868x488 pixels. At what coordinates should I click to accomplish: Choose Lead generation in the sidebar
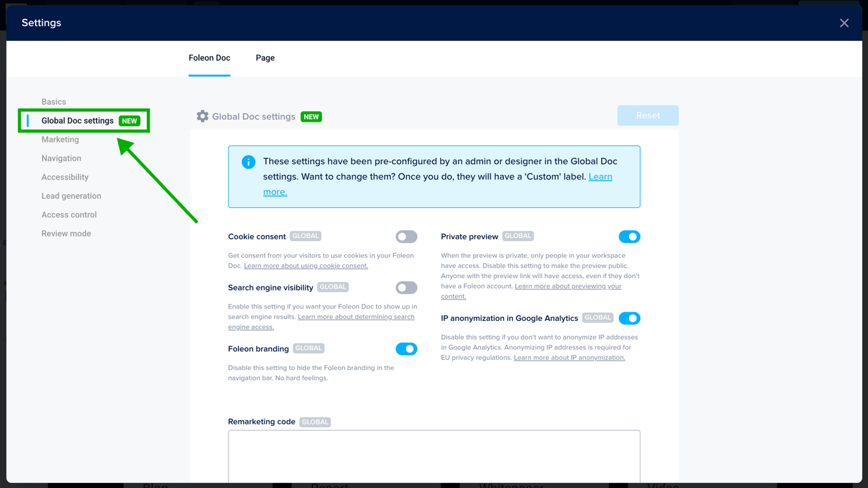[x=71, y=196]
